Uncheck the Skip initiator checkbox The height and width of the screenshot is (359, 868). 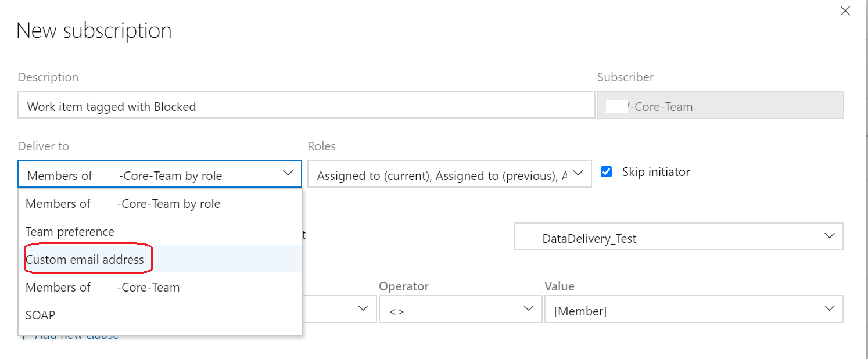click(607, 172)
